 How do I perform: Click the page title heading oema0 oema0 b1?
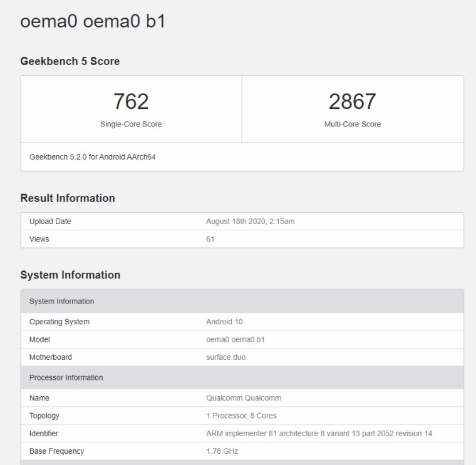pyautogui.click(x=93, y=21)
